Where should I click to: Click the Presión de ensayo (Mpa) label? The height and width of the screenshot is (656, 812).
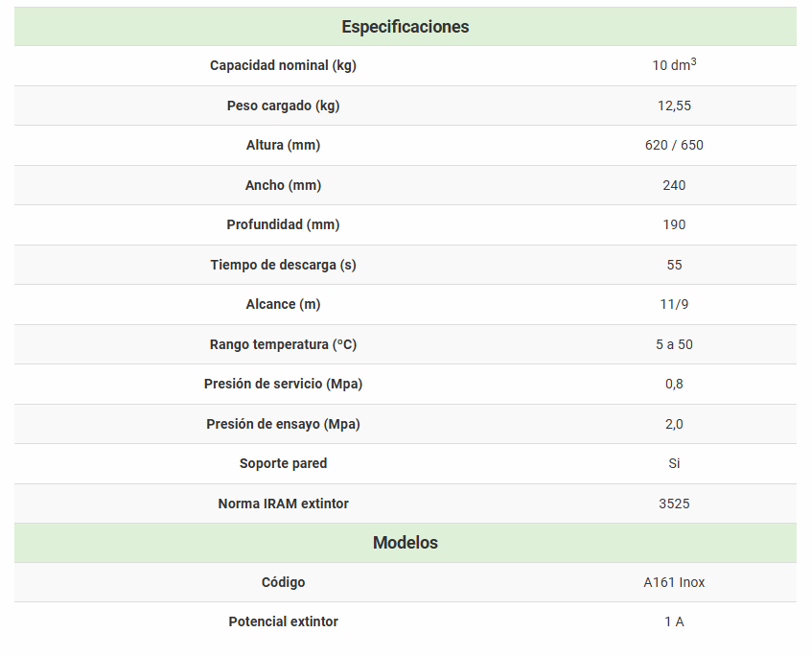pyautogui.click(x=283, y=424)
